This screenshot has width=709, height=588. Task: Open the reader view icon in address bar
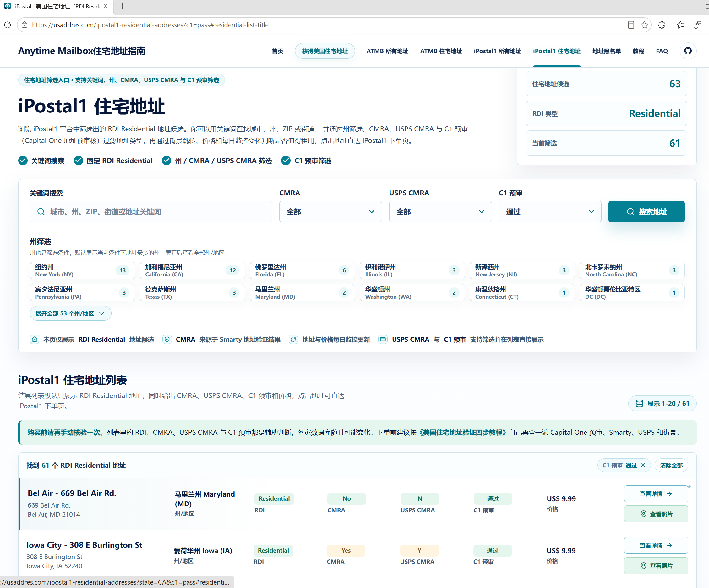(x=631, y=25)
